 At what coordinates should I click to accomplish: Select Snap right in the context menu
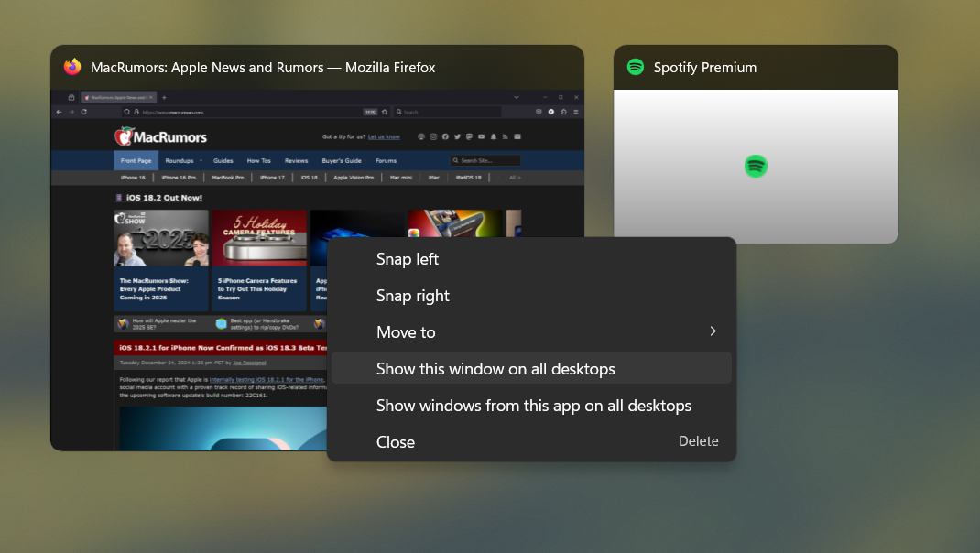click(413, 296)
